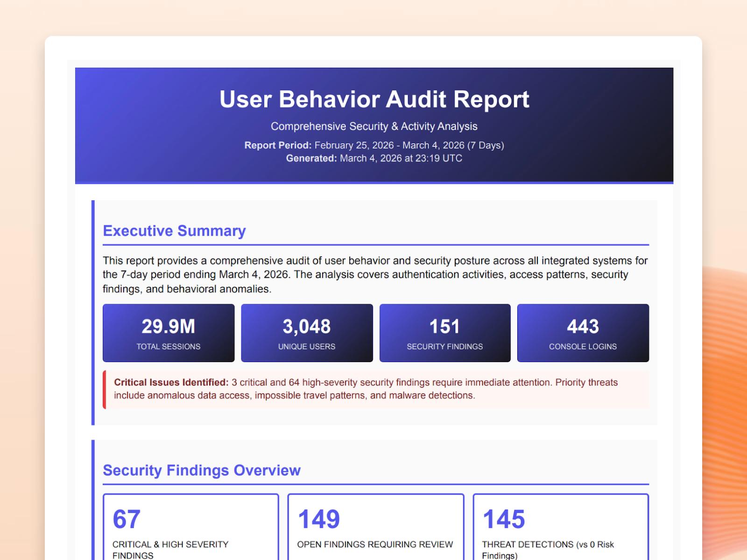The height and width of the screenshot is (560, 747).
Task: Click the 443 Console Logins card
Action: [x=583, y=333]
